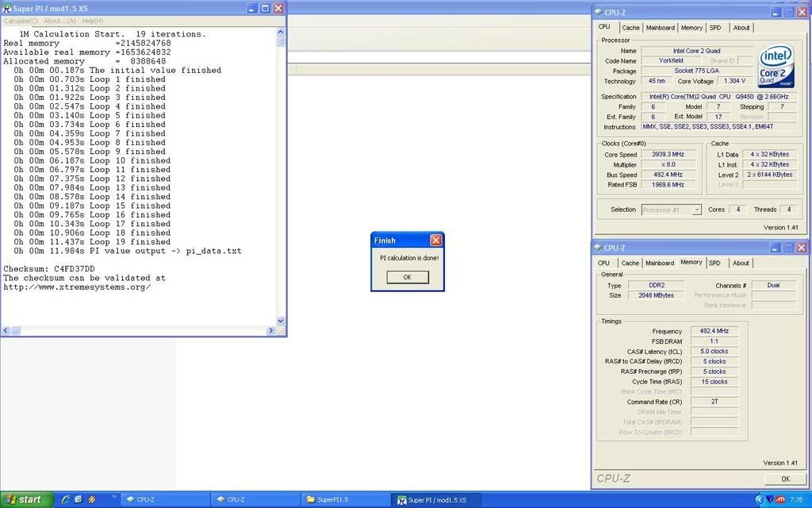
Task: Click OK button in the lower CPU-Z window
Action: [785, 479]
